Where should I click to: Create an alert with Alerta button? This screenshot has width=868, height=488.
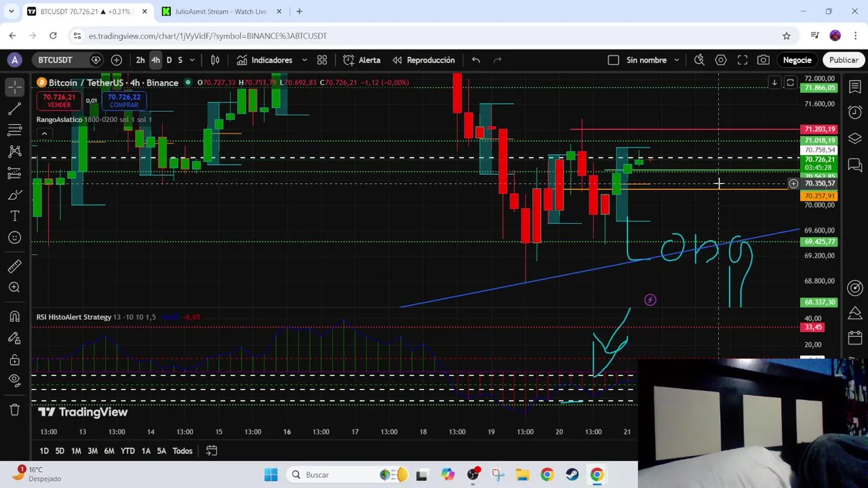362,60
